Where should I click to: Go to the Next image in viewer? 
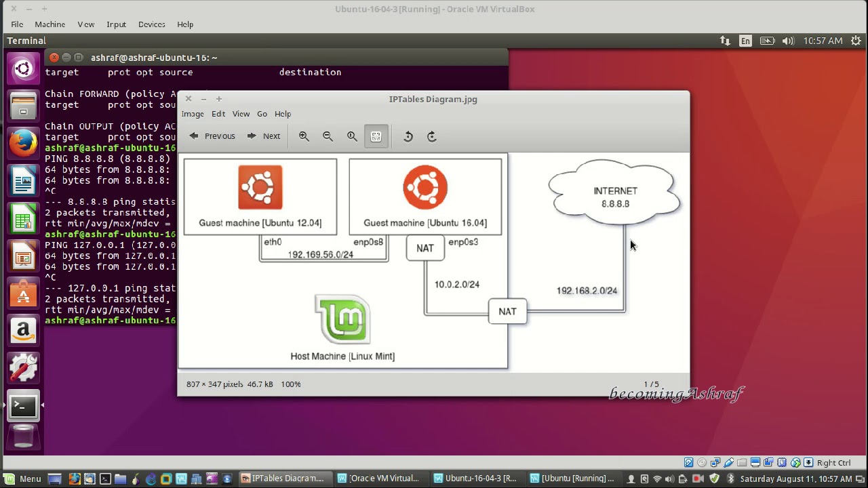[x=264, y=136]
